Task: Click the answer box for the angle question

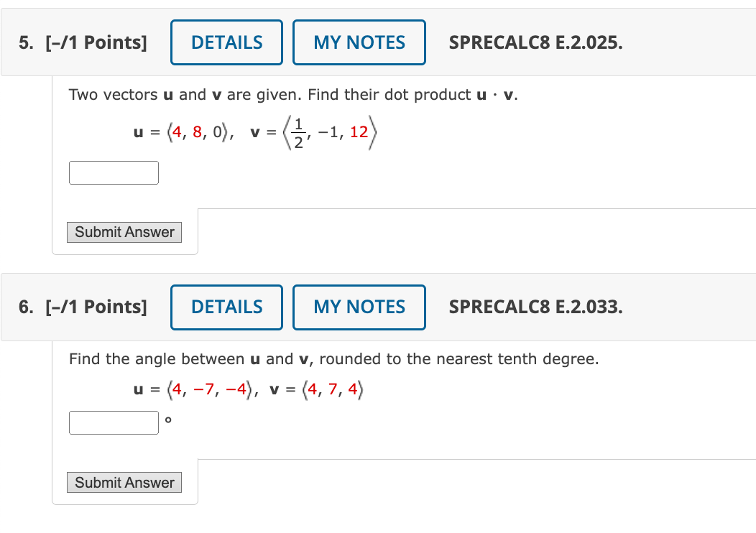Action: click(114, 422)
